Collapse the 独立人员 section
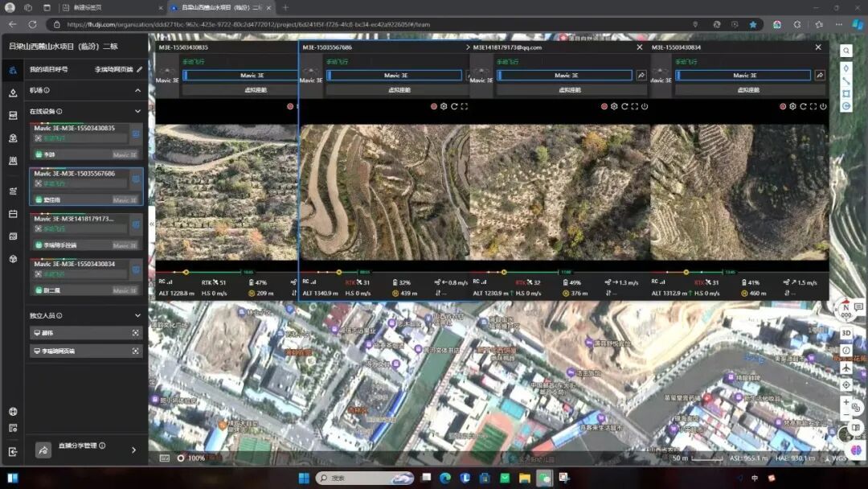 [137, 316]
